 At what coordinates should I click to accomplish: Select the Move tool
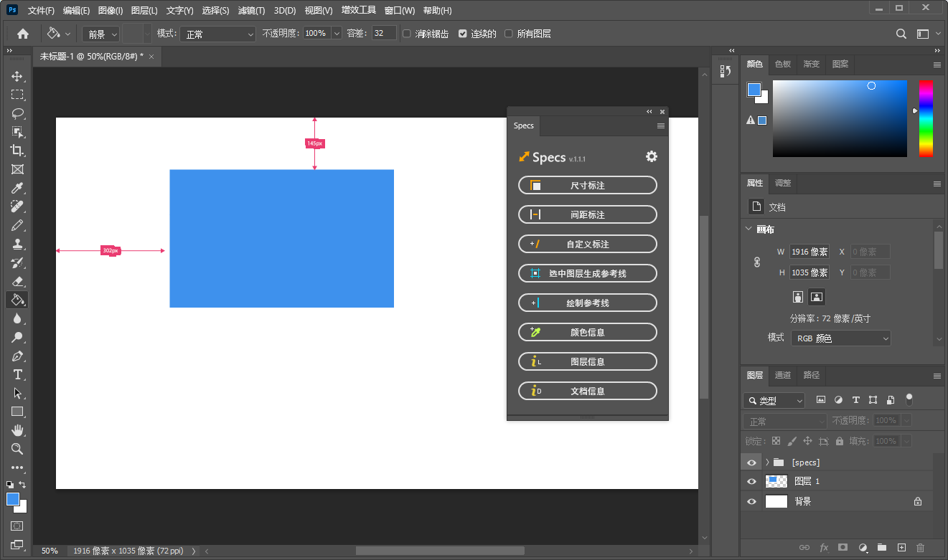point(17,76)
